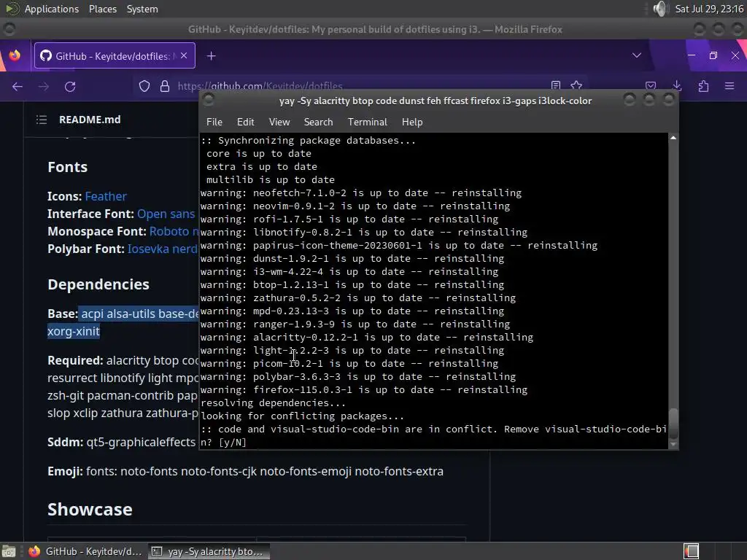Click the Dependencies heading
The height and width of the screenshot is (560, 747).
point(98,284)
